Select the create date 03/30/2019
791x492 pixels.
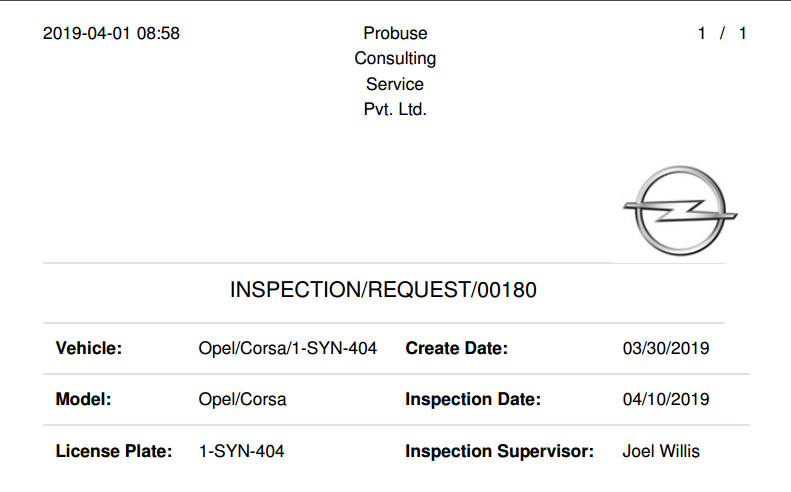tap(666, 348)
